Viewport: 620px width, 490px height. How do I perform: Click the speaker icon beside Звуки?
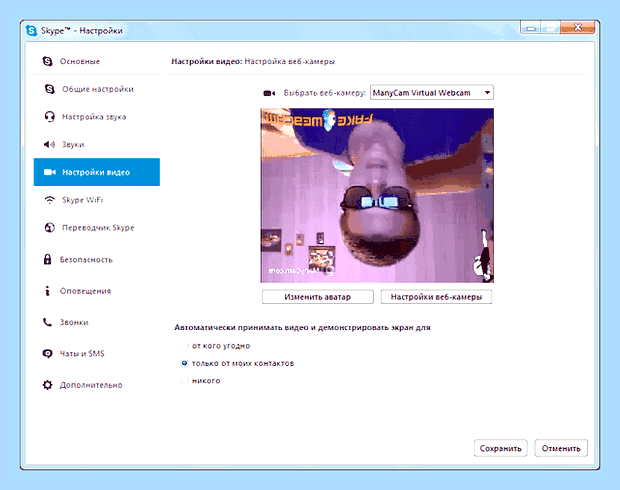point(49,144)
